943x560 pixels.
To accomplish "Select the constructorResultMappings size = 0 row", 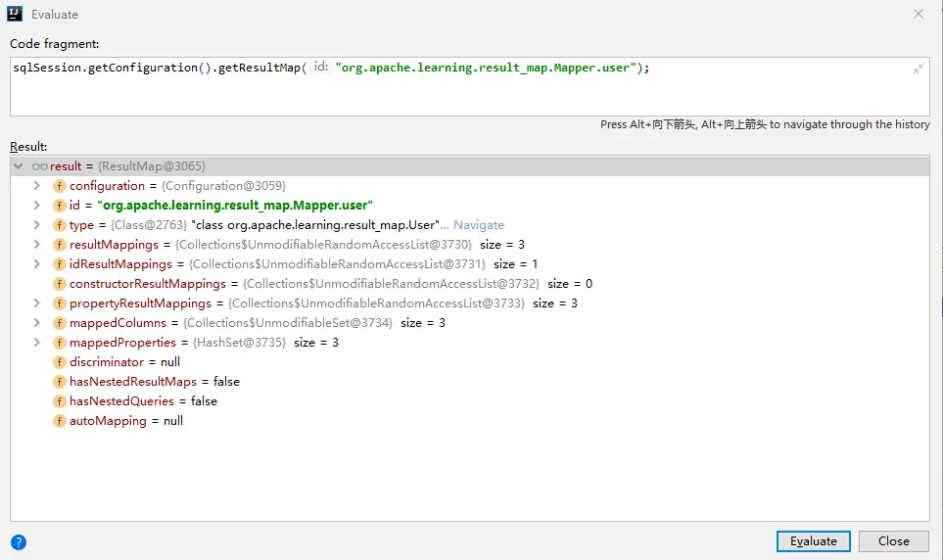I will 470,283.
